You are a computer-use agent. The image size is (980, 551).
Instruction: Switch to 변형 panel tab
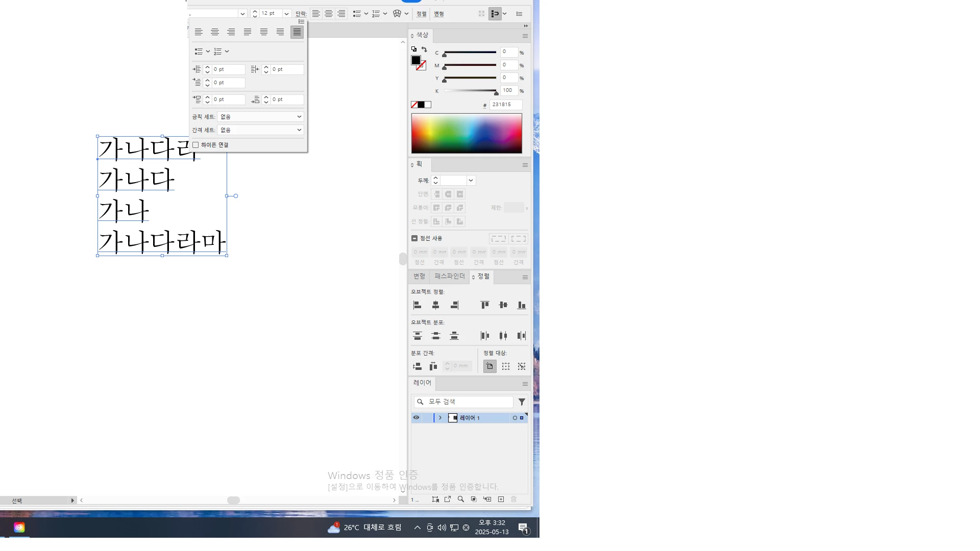[x=419, y=277]
